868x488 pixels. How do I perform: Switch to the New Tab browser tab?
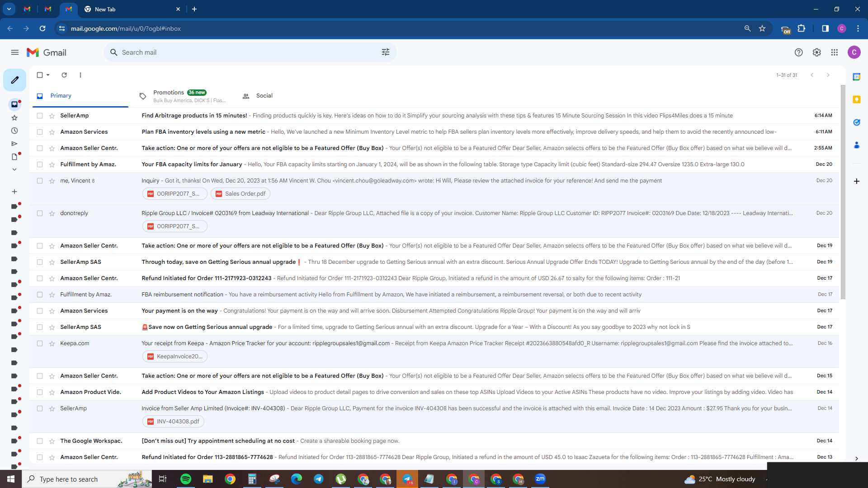coord(131,9)
